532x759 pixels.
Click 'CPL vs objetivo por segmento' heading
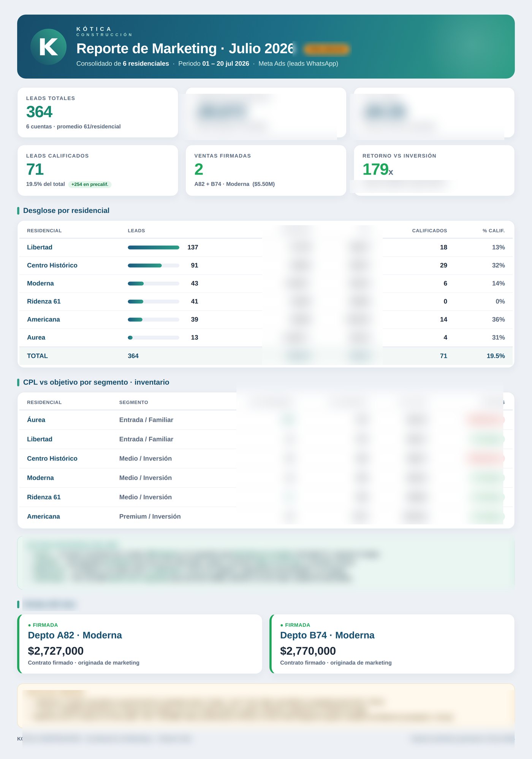coord(96,383)
